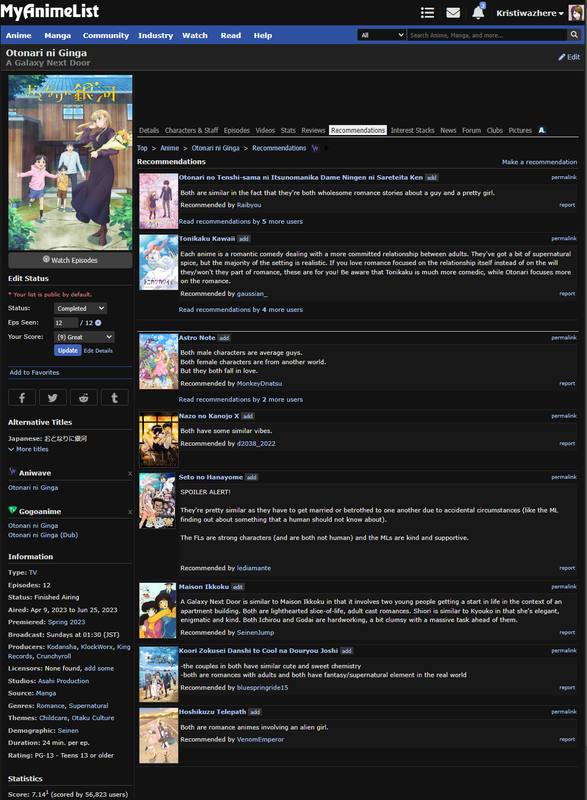Switch to the Reviews tab
This screenshot has height=800, width=587.
313,130
